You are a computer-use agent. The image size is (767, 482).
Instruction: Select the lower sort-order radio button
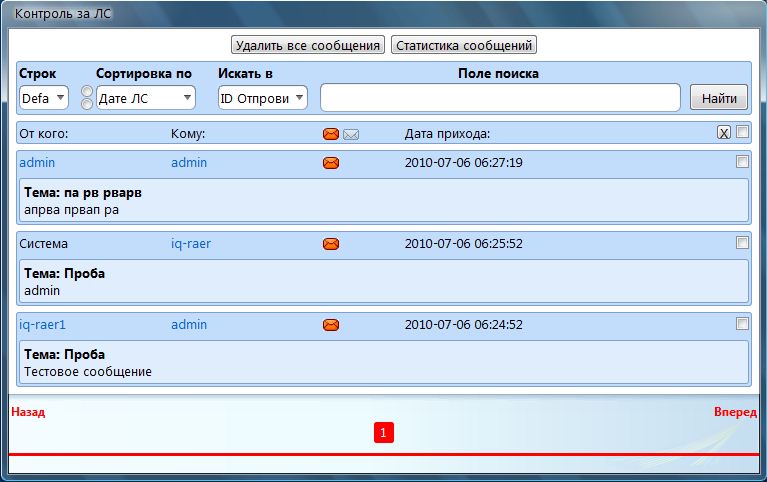pos(87,104)
